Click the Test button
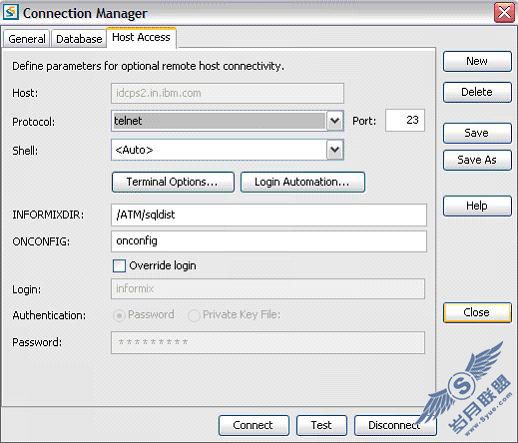Screen dimensions: 518x443 coord(321,425)
